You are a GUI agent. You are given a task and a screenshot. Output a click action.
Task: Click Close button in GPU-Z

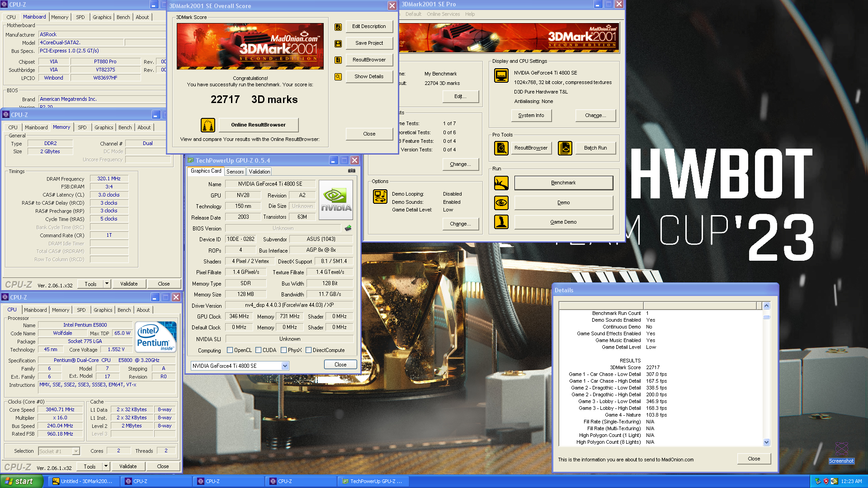340,365
